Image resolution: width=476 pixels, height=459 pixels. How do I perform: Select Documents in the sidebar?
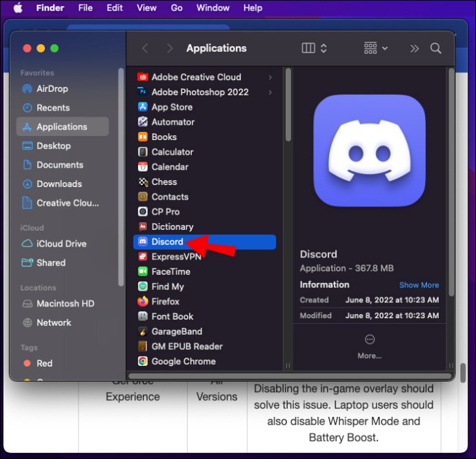point(63,165)
